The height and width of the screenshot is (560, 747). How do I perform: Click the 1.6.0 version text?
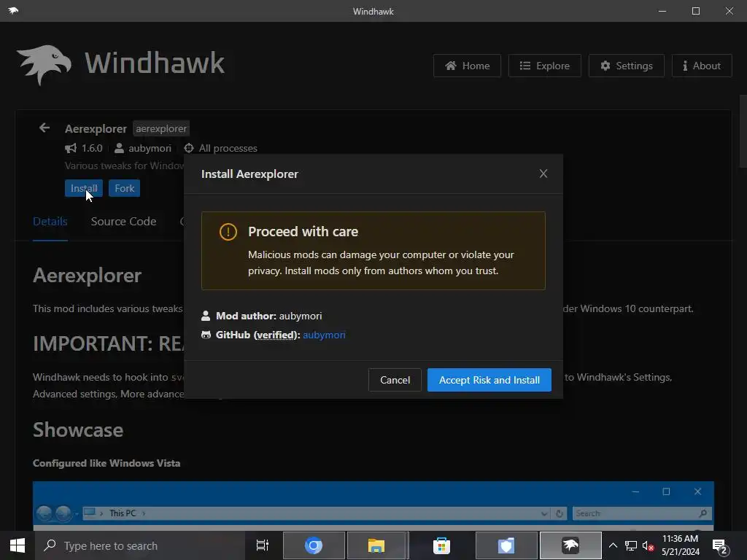92,148
